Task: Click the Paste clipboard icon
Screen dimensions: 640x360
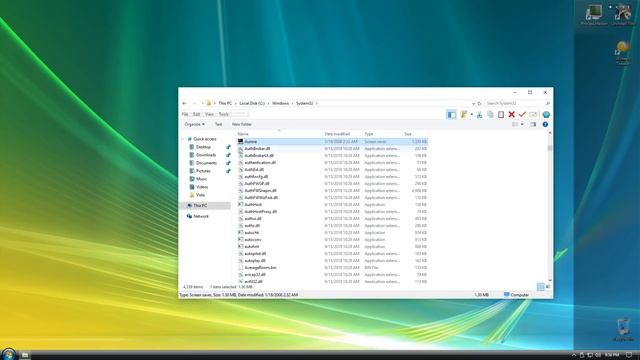Action: (501, 115)
